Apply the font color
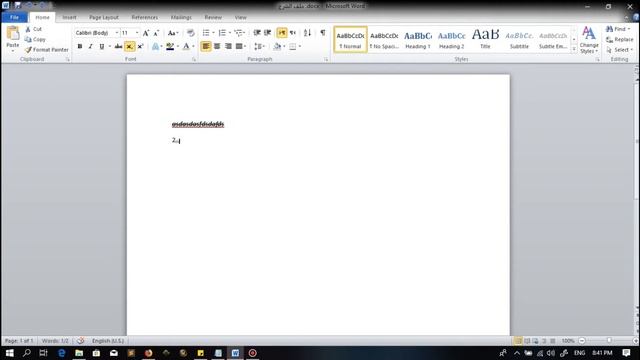640x360 pixels. [x=186, y=47]
